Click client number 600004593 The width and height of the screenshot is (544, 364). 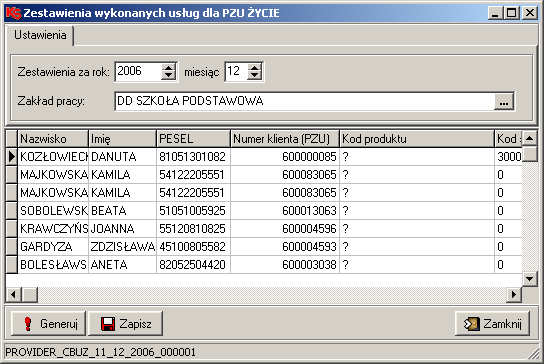[x=285, y=247]
